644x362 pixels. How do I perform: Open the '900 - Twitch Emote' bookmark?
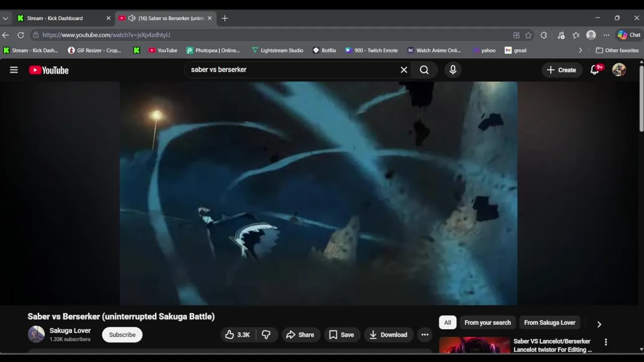click(x=371, y=50)
